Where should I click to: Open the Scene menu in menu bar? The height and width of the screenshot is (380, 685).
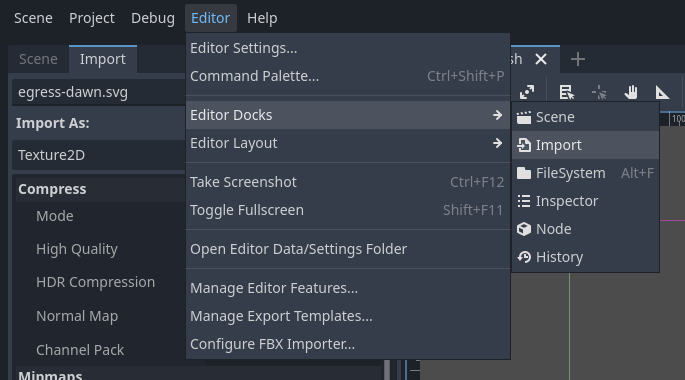coord(33,18)
